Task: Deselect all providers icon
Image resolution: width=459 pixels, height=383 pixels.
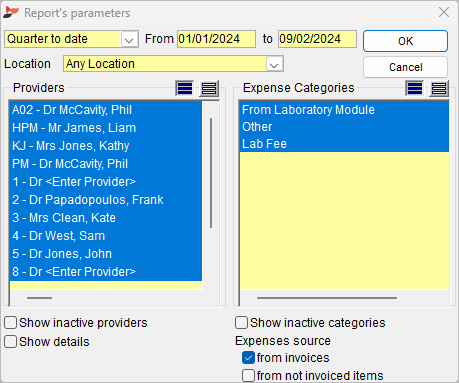Action: [209, 88]
